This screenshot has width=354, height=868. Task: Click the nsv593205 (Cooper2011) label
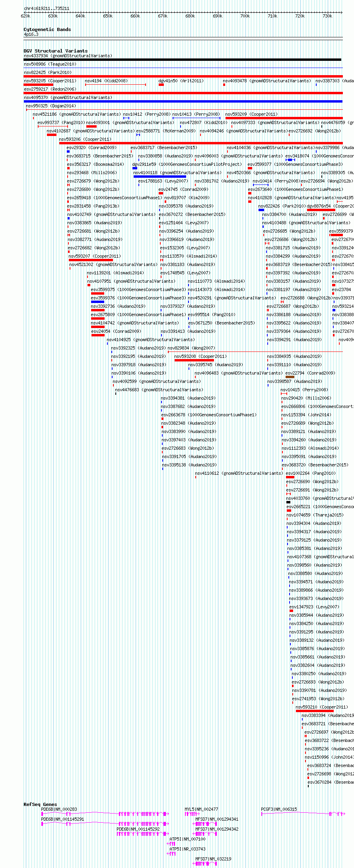(x=50, y=81)
